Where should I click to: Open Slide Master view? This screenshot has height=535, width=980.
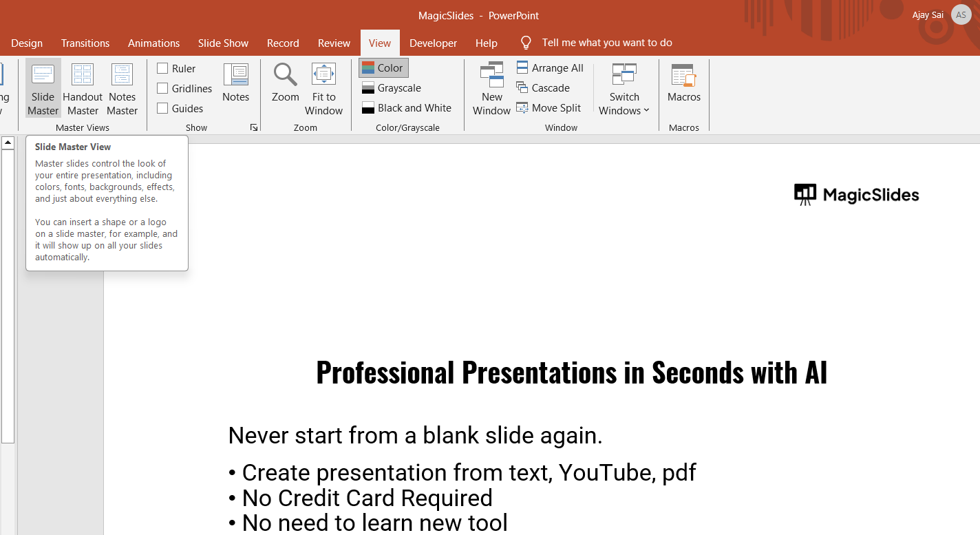43,88
